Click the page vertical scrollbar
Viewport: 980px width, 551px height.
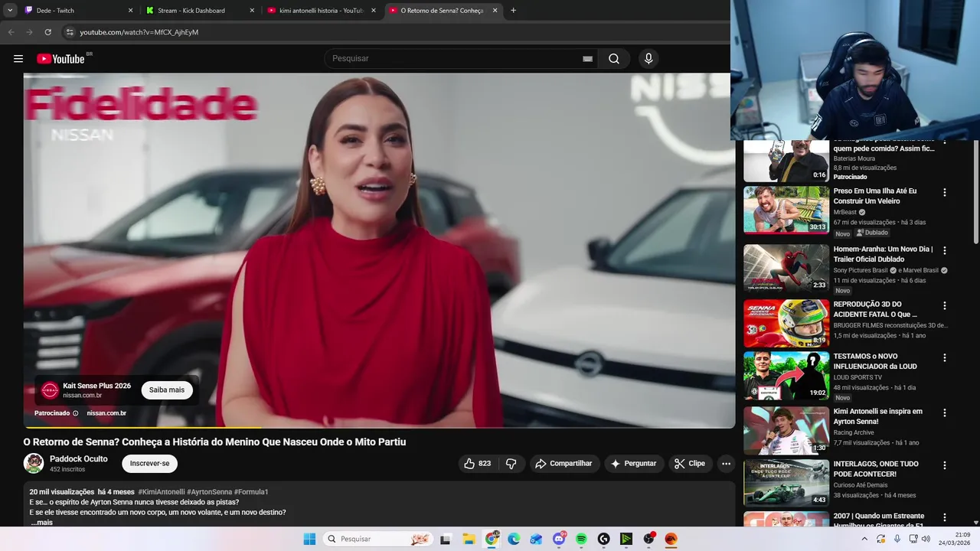975,191
